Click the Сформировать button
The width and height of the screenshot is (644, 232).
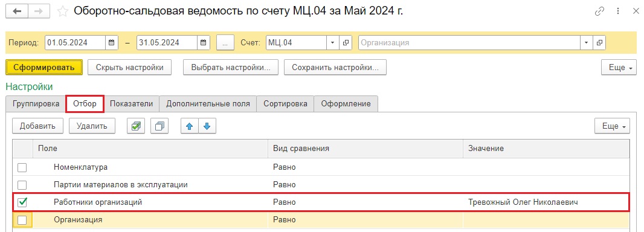coord(44,67)
